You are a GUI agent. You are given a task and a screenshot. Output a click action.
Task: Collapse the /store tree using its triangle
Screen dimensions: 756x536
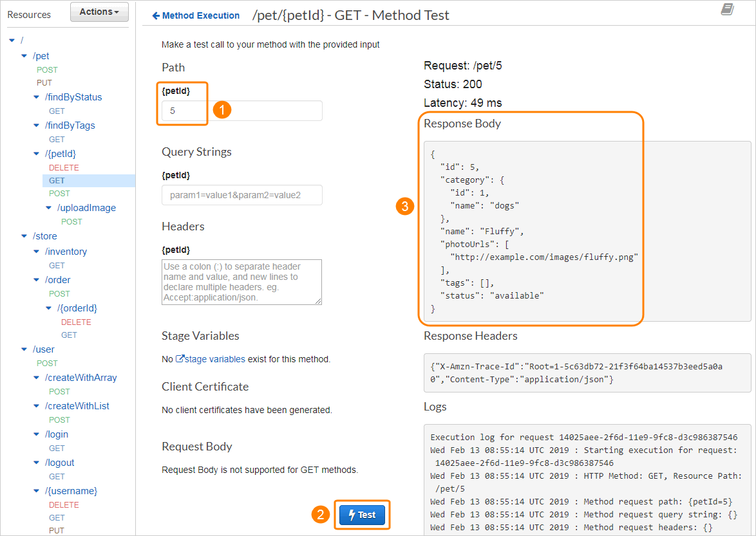pyautogui.click(x=24, y=236)
